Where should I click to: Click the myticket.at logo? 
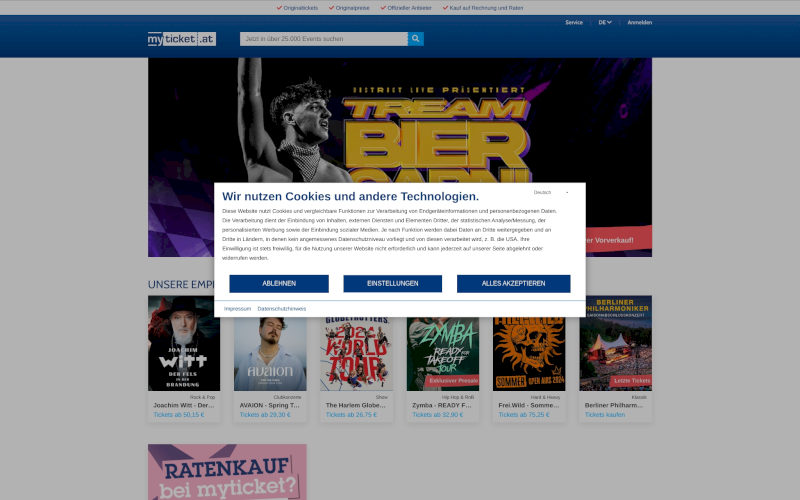pyautogui.click(x=181, y=39)
